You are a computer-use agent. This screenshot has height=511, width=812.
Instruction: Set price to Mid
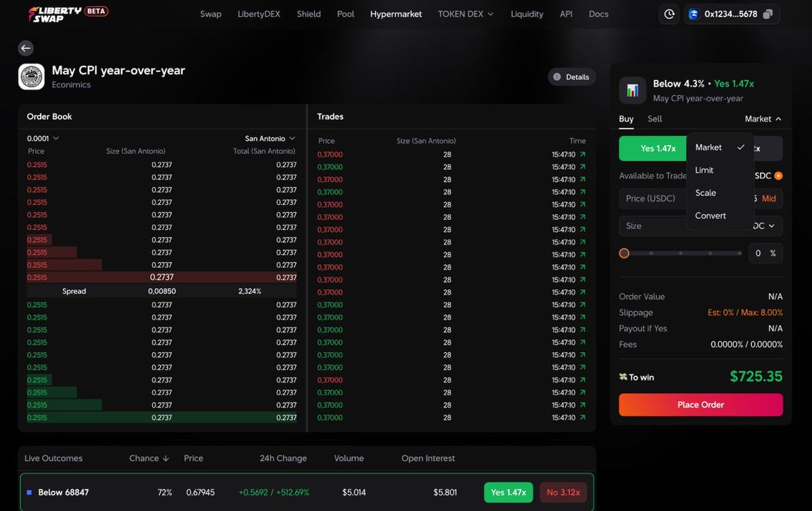pyautogui.click(x=769, y=198)
